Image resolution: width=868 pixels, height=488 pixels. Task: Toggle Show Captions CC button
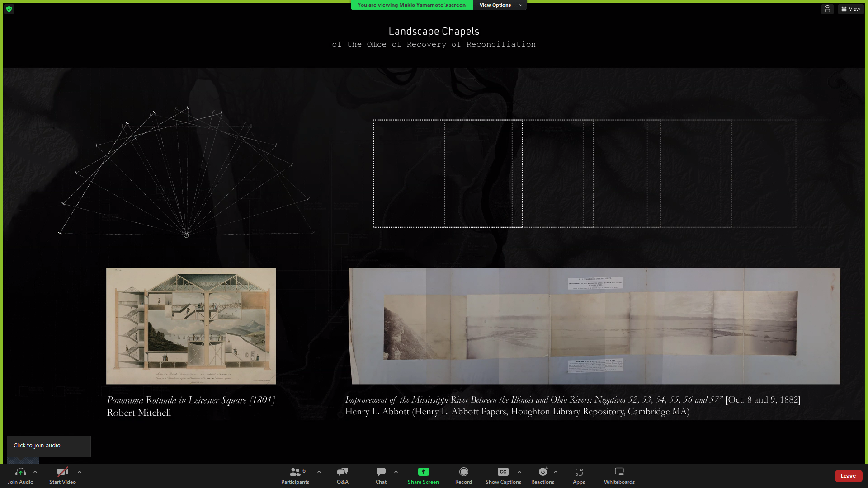point(503,476)
